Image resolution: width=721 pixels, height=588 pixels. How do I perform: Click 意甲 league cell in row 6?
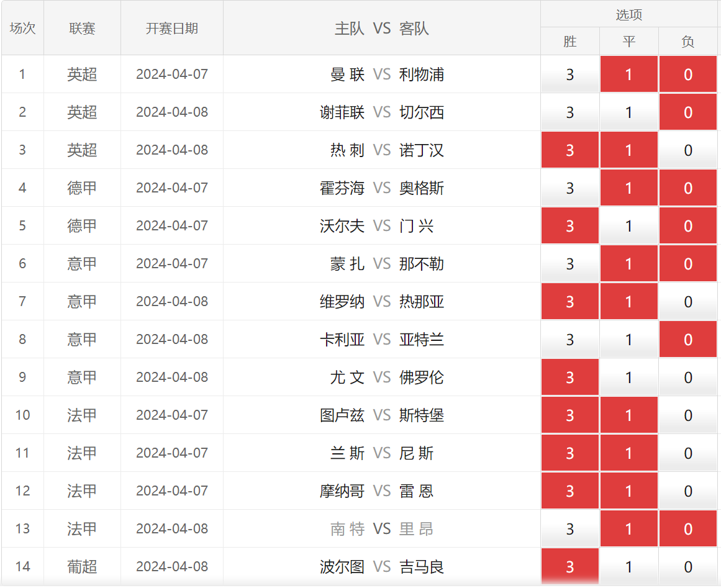point(83,263)
